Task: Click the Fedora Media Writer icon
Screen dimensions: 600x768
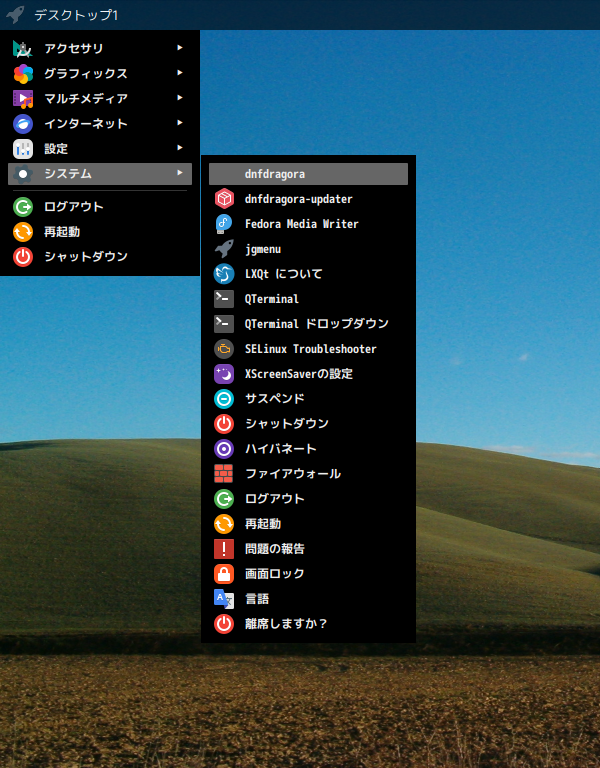Action: (x=224, y=224)
